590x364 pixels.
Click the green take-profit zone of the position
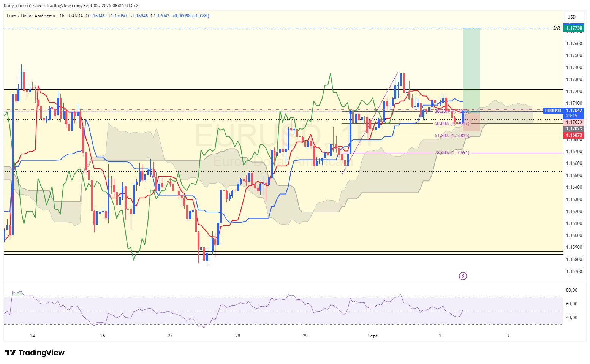pyautogui.click(x=471, y=70)
